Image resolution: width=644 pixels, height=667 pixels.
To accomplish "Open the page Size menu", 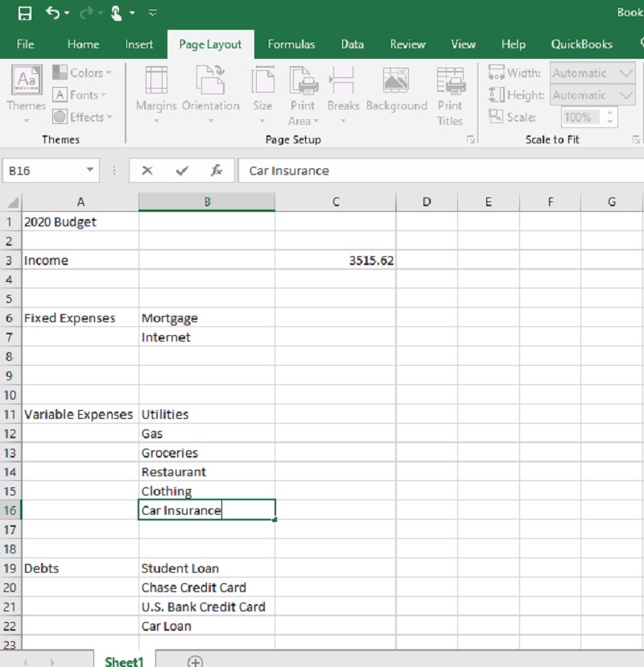I will pyautogui.click(x=262, y=94).
